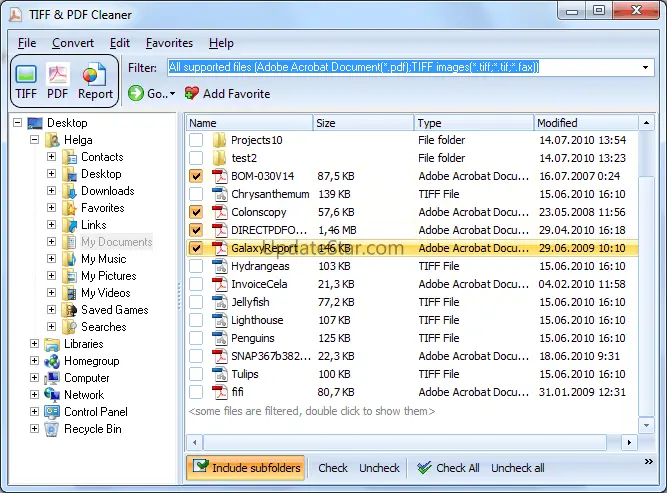667x493 pixels.
Task: Expand the Libraries tree node
Action: [x=34, y=344]
